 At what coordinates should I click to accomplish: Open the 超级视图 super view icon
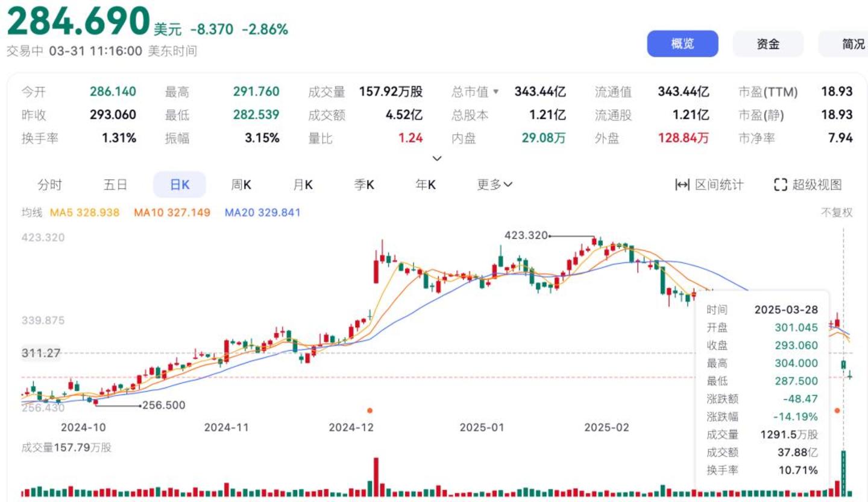781,185
